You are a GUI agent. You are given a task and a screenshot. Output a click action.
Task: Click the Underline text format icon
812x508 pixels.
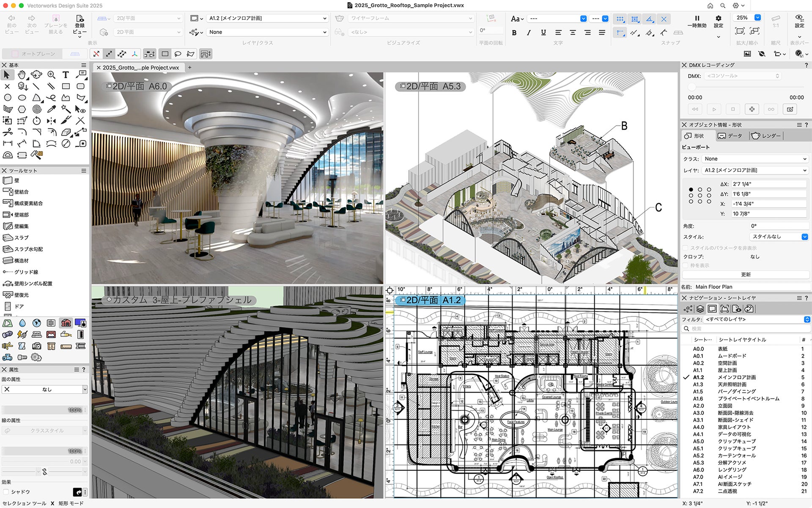pos(543,33)
